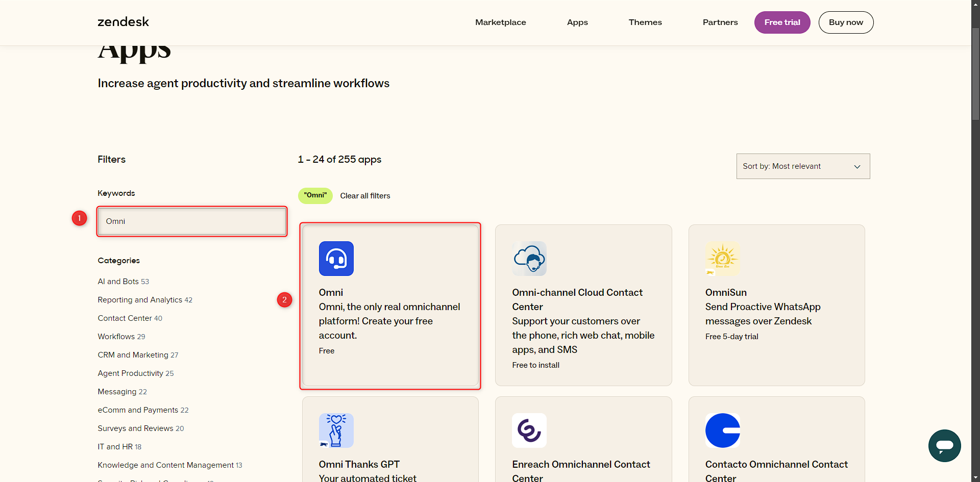Open the chat support bubble widget

click(x=944, y=446)
